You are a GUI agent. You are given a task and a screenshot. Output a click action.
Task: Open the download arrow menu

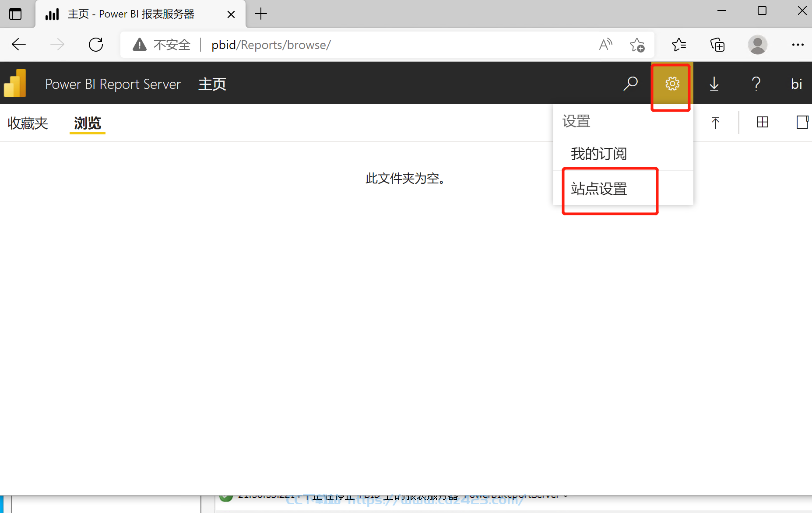click(714, 83)
